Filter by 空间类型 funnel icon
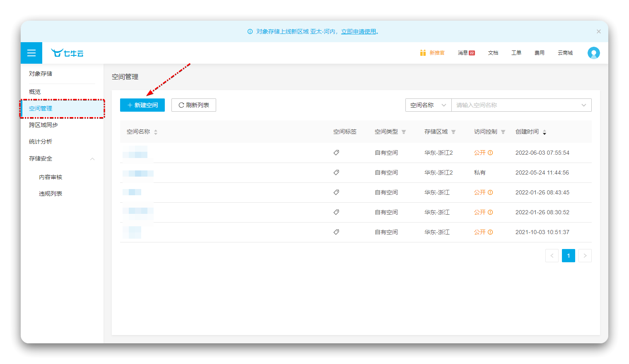This screenshot has height=364, width=629. pyautogui.click(x=404, y=132)
